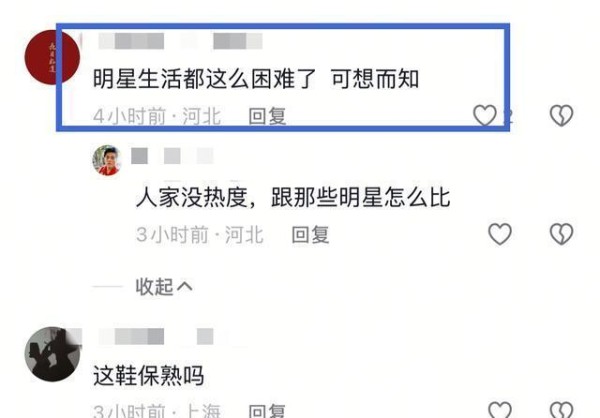Dislike the 明星生活都这么困难了 comment

(561, 115)
